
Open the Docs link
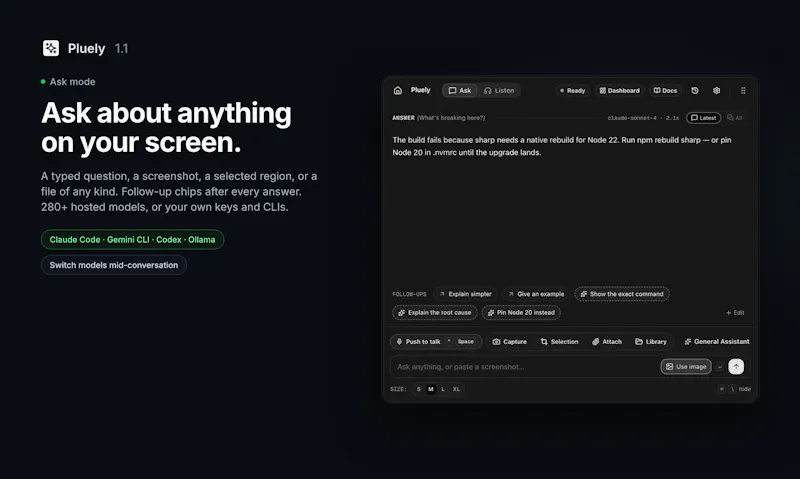coord(665,90)
